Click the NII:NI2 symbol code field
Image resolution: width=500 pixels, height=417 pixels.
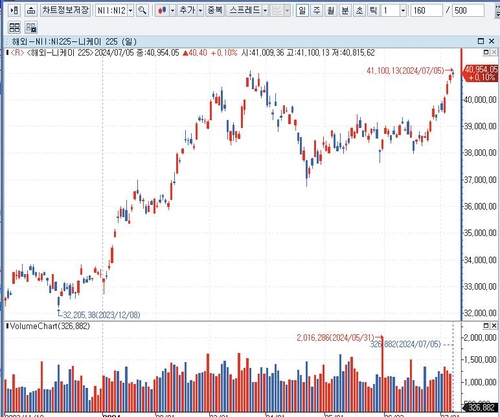(x=112, y=11)
